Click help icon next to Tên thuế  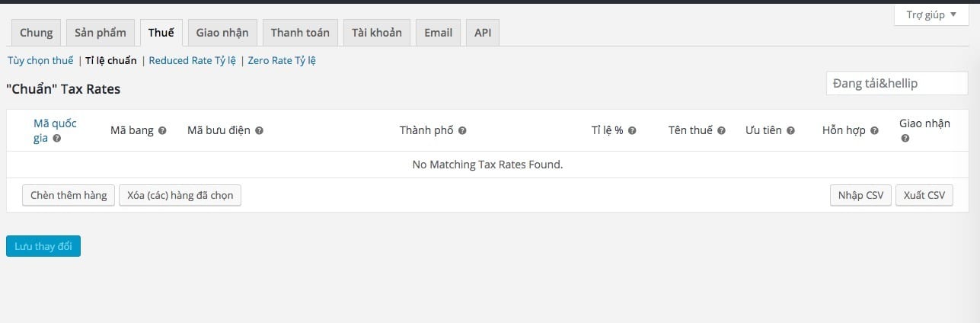pyautogui.click(x=721, y=131)
